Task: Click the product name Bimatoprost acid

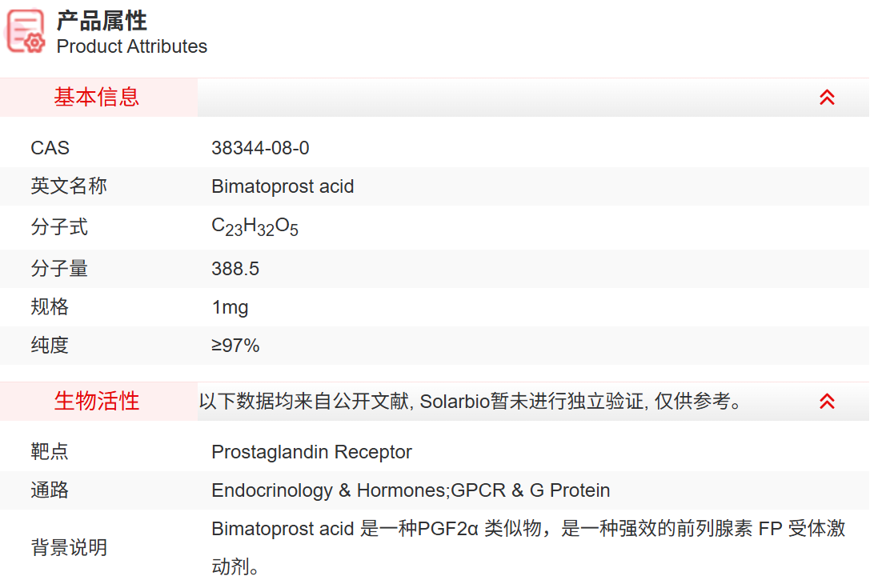Action: coord(282,186)
